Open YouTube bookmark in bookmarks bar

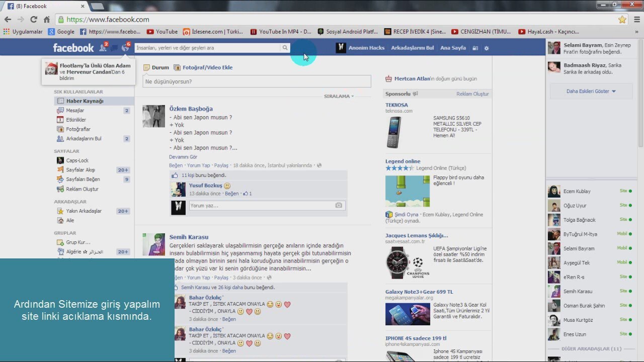[162, 32]
